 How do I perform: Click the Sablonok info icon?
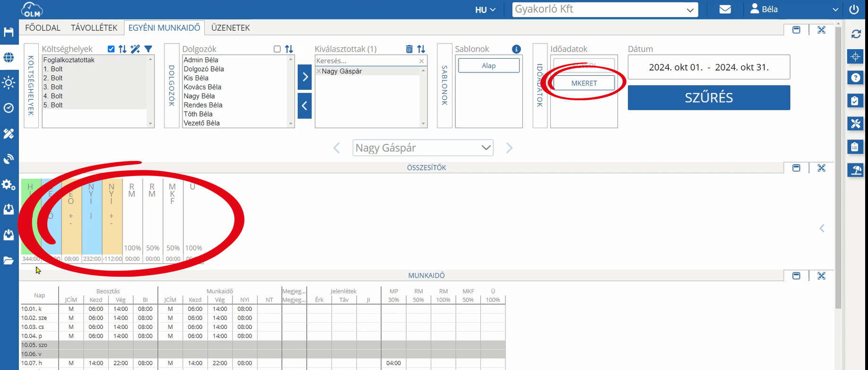(x=517, y=49)
